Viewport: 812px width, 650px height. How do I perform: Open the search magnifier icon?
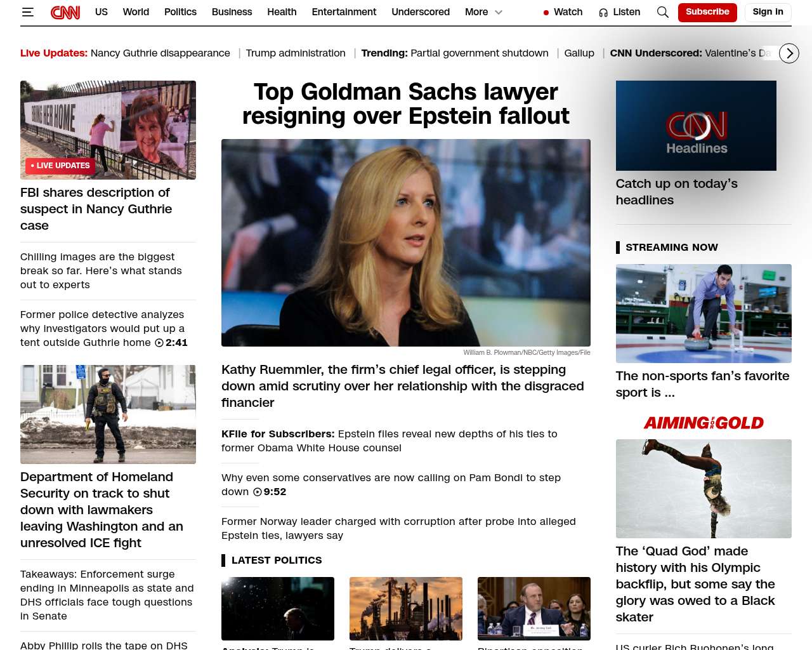[662, 12]
